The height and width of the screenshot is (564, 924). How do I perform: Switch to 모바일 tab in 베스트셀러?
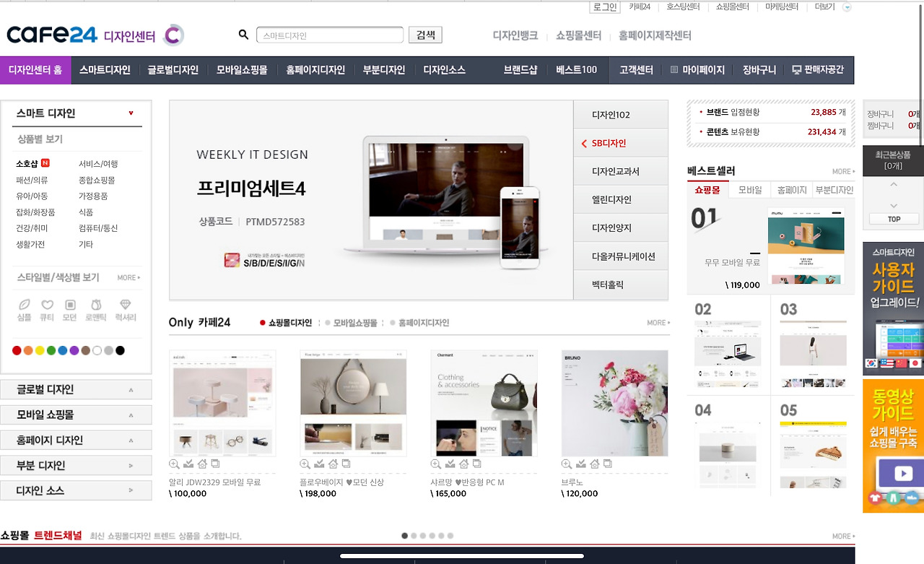[x=749, y=190]
